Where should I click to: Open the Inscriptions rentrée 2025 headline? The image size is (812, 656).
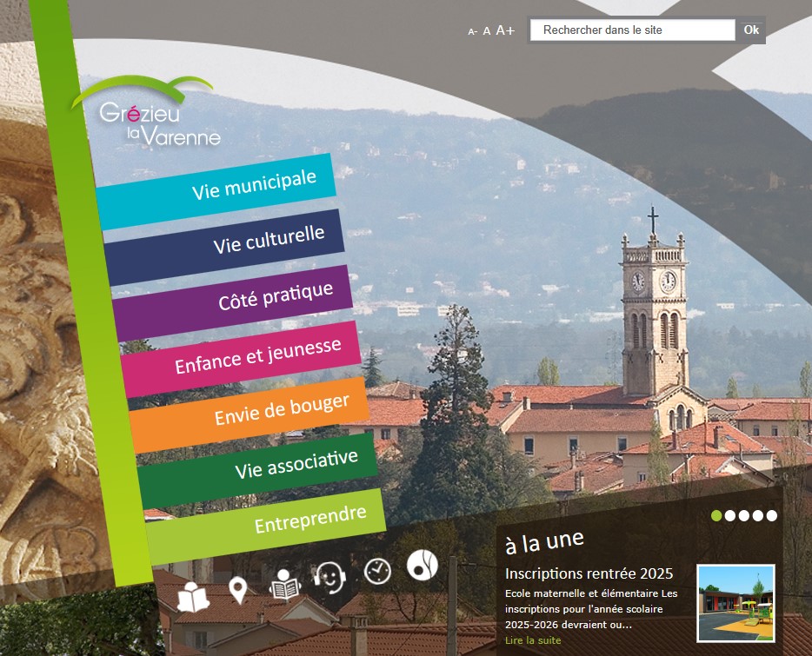point(589,573)
